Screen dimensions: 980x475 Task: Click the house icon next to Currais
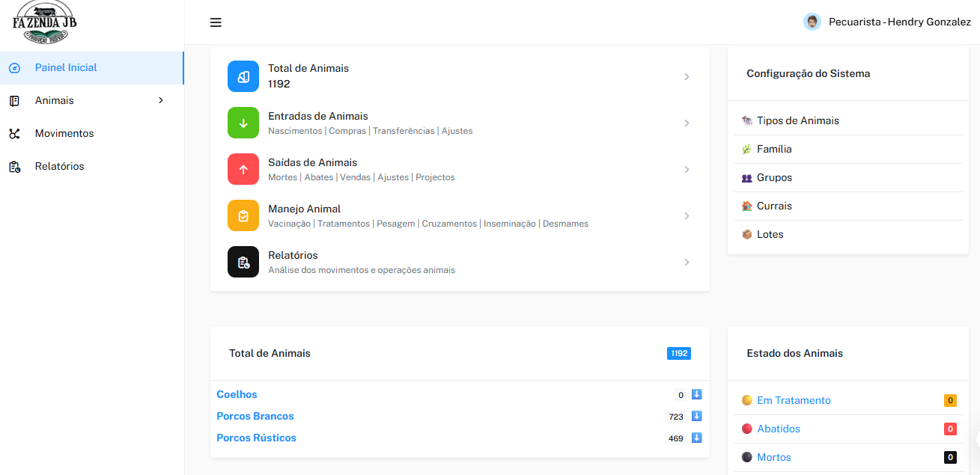click(746, 206)
